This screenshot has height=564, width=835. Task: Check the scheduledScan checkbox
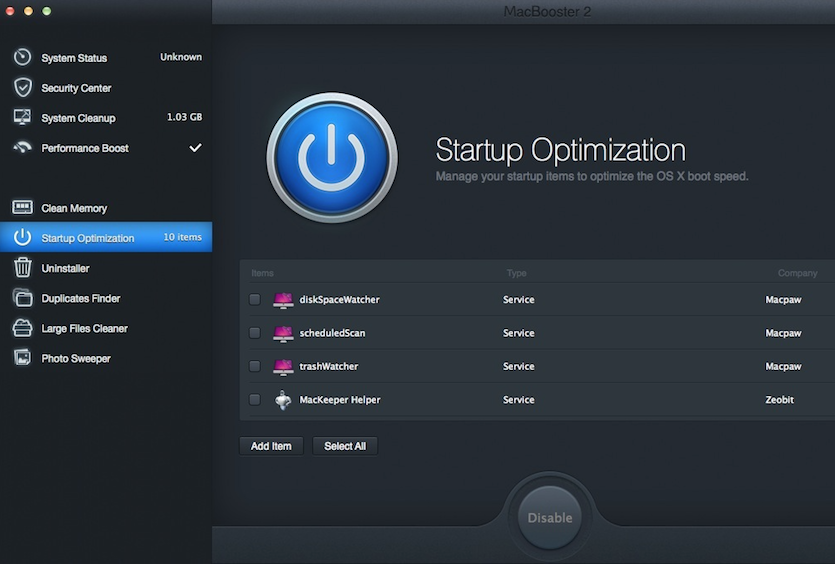point(255,333)
